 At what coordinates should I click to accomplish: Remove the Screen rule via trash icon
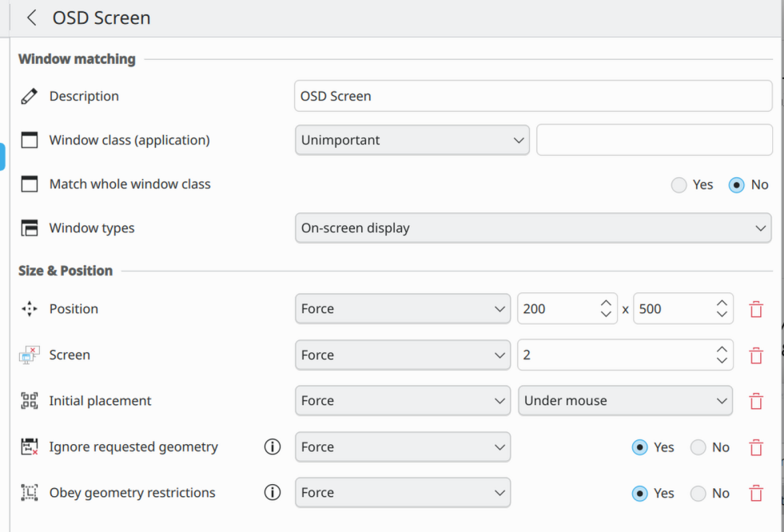coord(755,355)
